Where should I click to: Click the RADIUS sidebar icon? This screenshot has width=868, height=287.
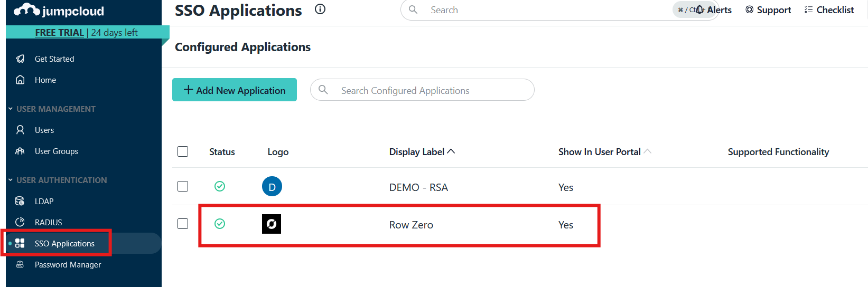[x=20, y=222]
